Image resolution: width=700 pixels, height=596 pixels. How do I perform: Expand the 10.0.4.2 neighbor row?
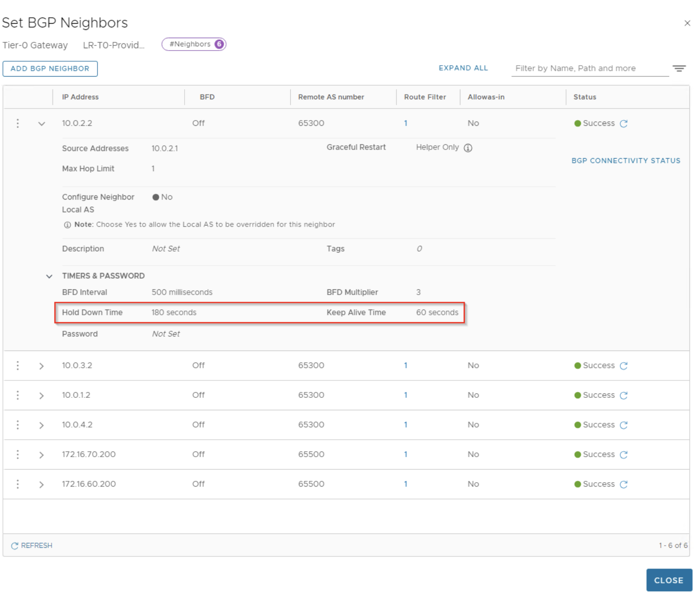(41, 425)
